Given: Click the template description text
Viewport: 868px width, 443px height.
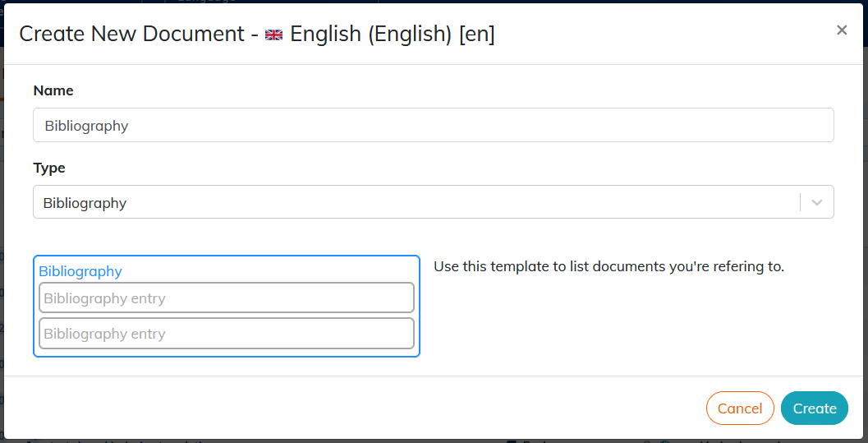Looking at the screenshot, I should click(609, 267).
